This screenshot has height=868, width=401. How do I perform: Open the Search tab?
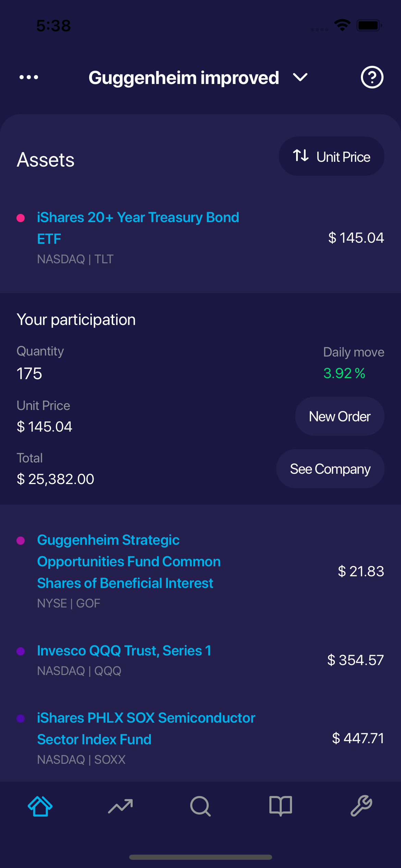coord(200,806)
